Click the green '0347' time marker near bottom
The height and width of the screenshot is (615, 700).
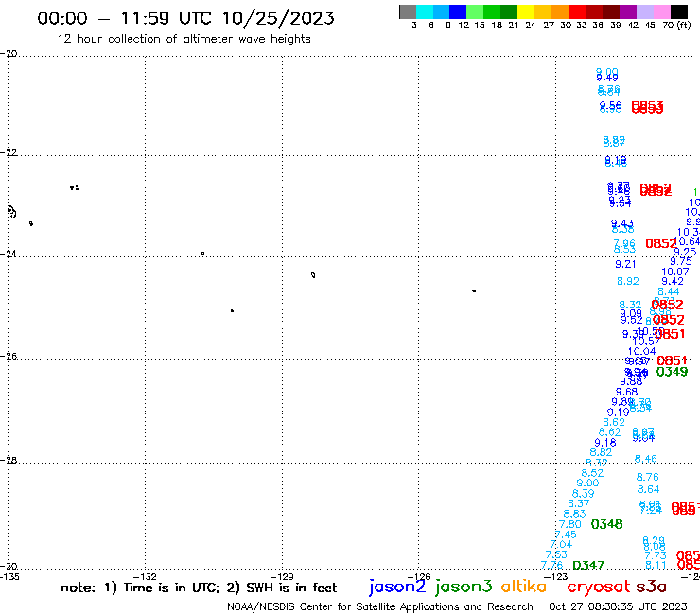coord(588,566)
